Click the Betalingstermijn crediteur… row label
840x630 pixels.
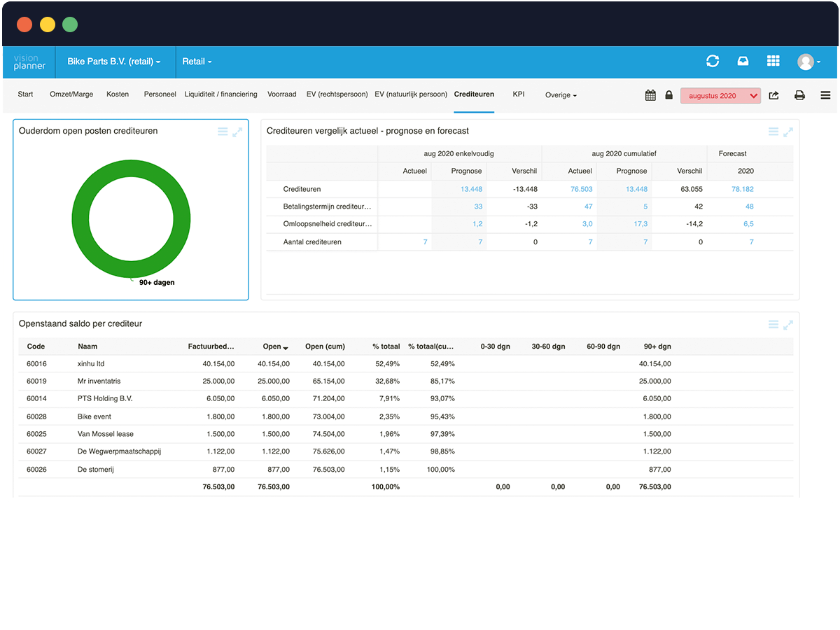click(x=327, y=206)
